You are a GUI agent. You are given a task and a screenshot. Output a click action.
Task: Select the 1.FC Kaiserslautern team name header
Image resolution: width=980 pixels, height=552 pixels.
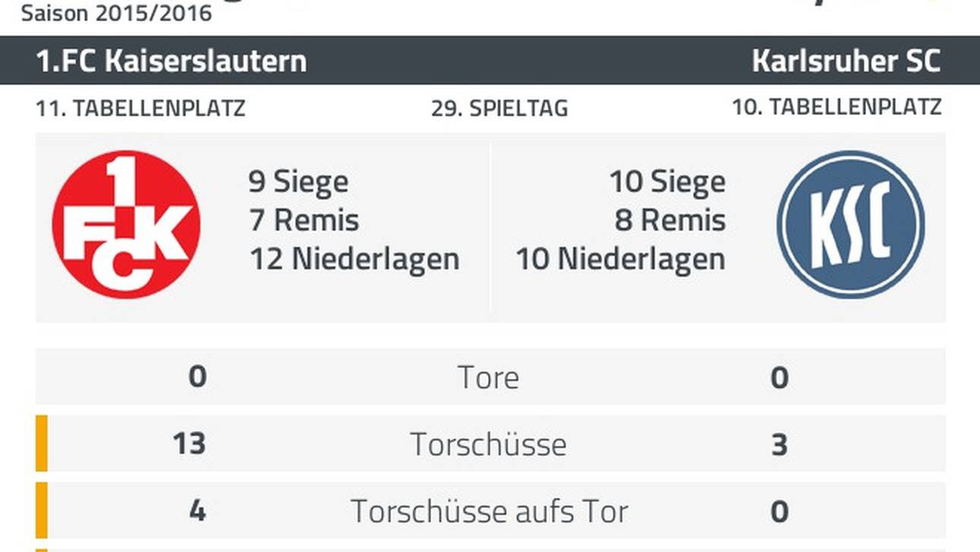[172, 61]
